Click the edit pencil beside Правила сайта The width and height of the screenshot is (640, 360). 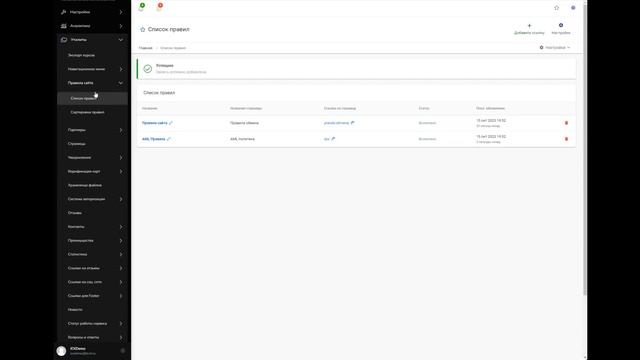[171, 123]
